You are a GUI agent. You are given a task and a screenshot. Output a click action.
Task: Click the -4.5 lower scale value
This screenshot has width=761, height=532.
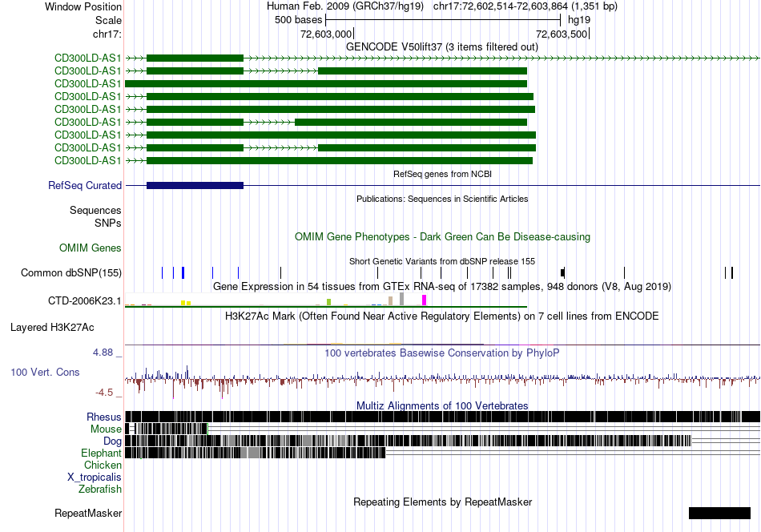[x=104, y=393]
